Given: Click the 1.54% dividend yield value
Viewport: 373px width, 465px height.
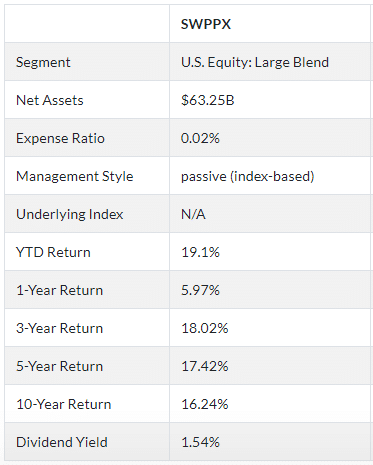Looking at the screenshot, I should [x=200, y=442].
